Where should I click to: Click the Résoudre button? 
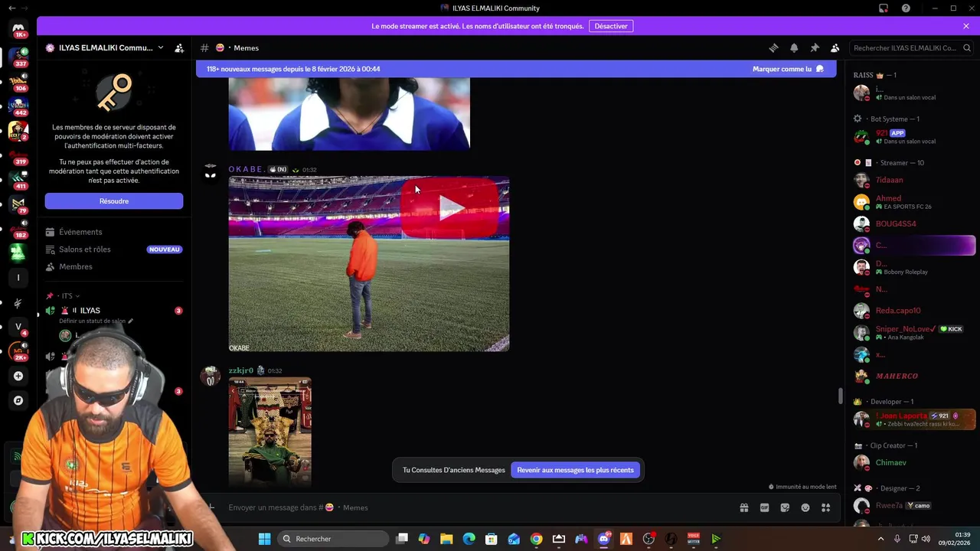tap(114, 201)
